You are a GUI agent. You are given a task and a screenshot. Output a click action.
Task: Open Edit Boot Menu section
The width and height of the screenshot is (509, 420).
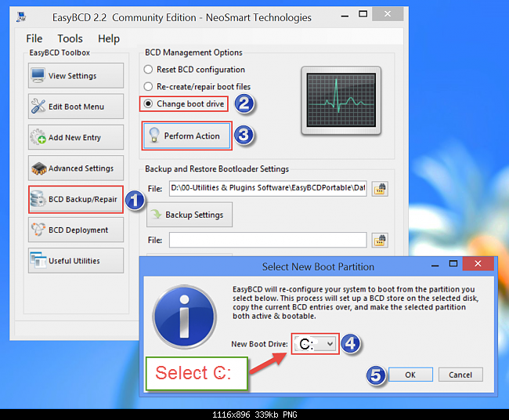[76, 107]
